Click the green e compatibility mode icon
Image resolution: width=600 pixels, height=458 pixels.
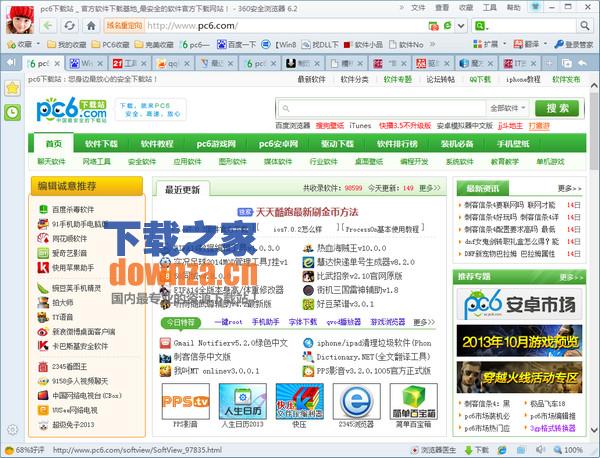(x=447, y=26)
